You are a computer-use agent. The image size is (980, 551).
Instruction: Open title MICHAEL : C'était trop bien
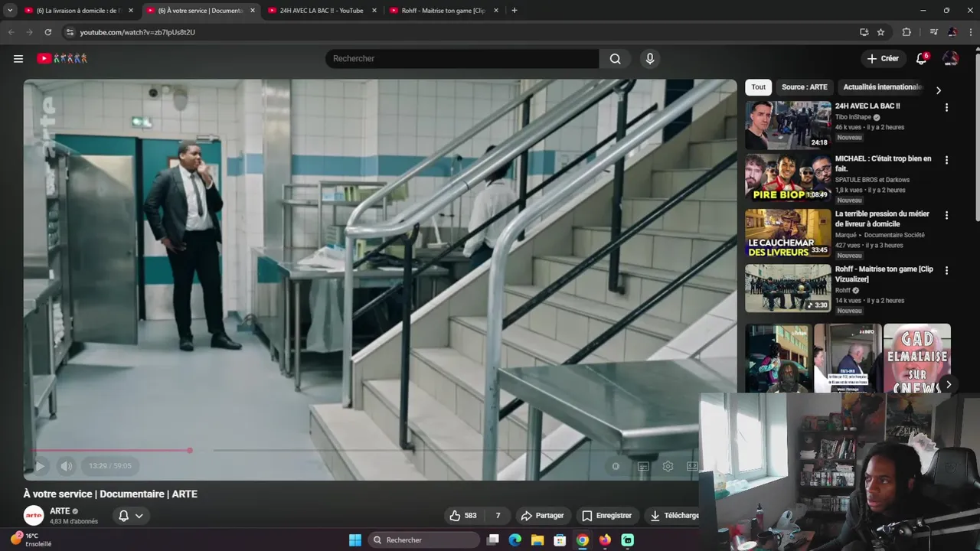[x=883, y=164]
